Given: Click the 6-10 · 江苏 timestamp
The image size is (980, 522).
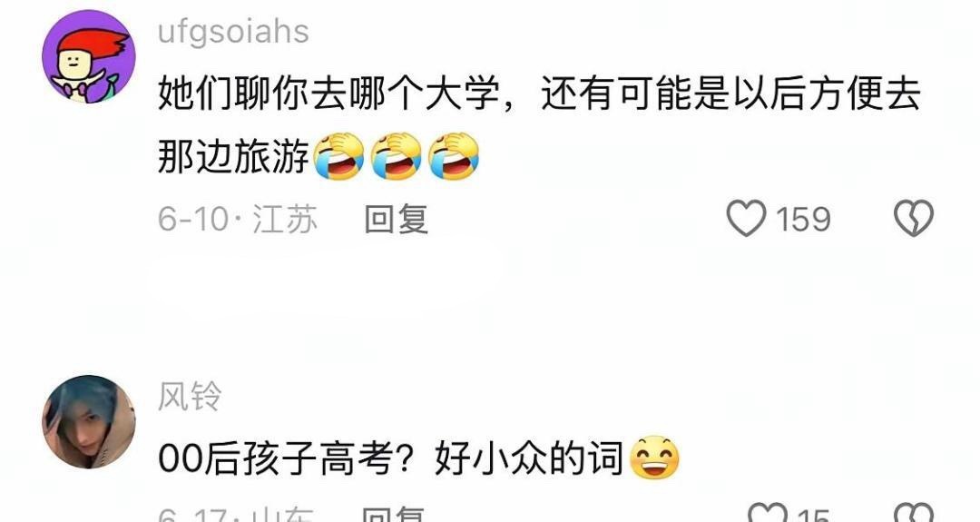Looking at the screenshot, I should tap(238, 220).
